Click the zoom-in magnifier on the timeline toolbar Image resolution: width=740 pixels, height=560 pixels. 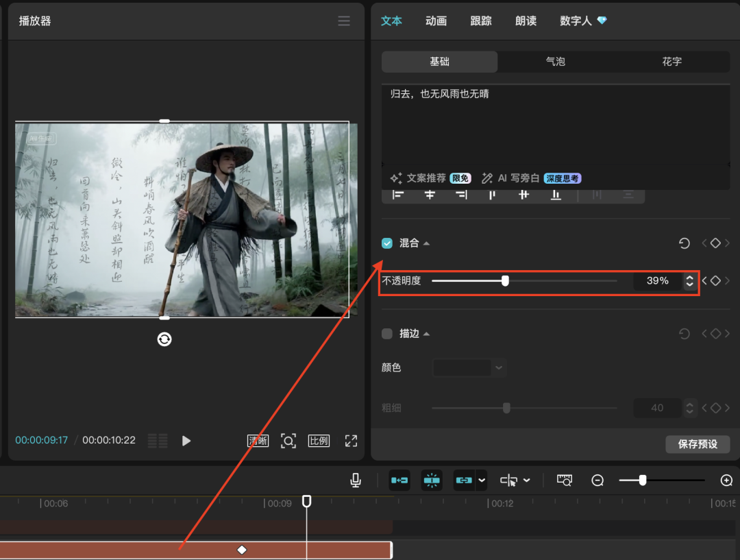click(727, 480)
